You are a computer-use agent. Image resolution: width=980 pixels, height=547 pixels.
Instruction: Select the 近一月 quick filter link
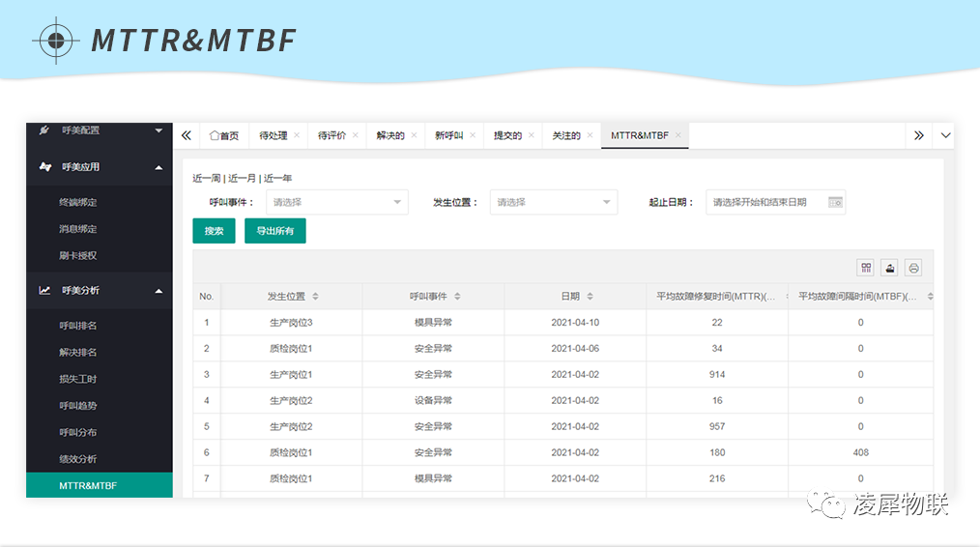tap(242, 179)
